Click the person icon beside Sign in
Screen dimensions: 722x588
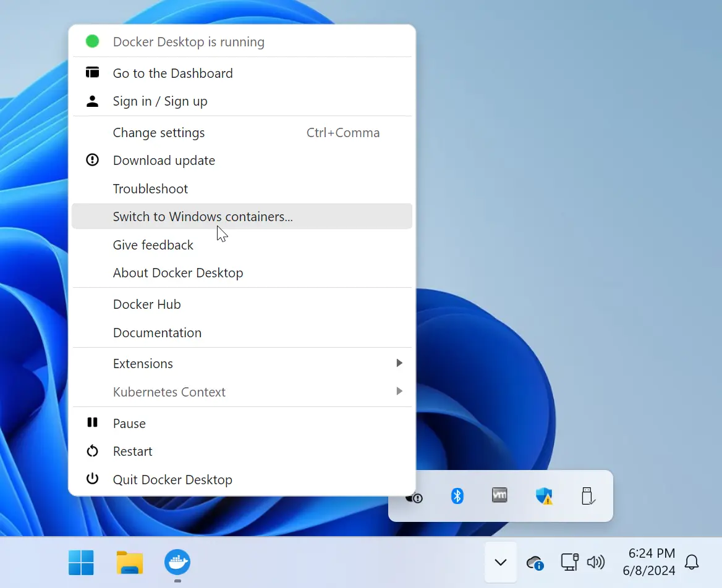coord(92,101)
